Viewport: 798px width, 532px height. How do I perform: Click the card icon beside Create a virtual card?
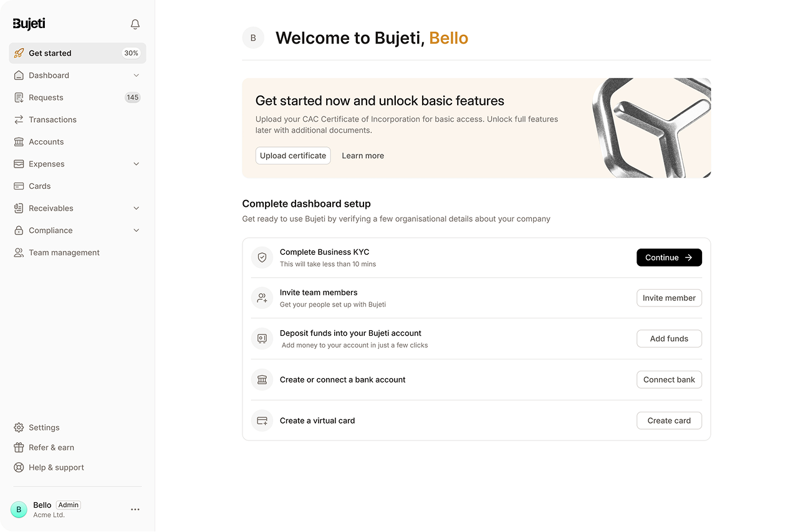[262, 420]
